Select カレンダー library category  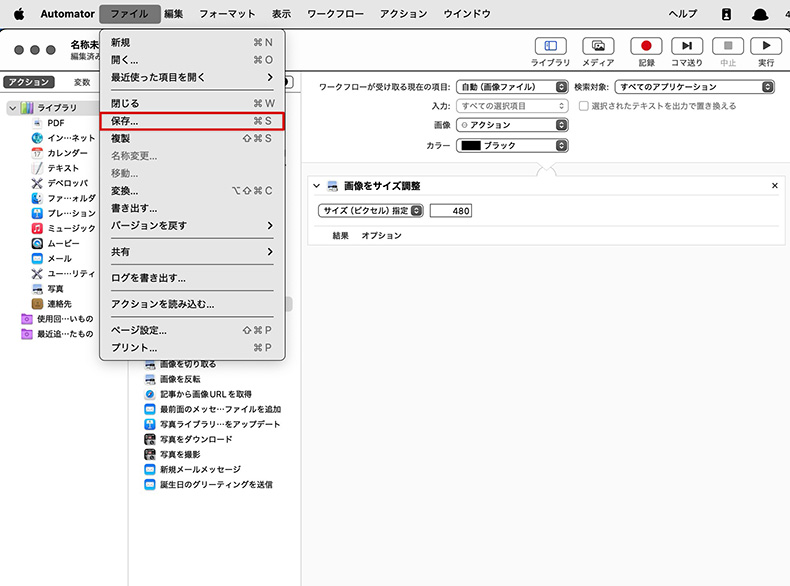[x=59, y=153]
